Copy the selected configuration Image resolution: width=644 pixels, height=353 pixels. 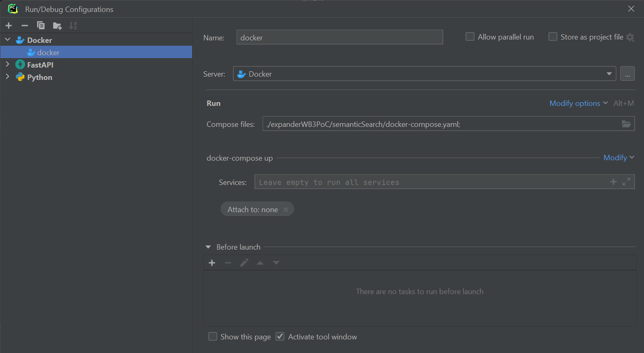[41, 26]
